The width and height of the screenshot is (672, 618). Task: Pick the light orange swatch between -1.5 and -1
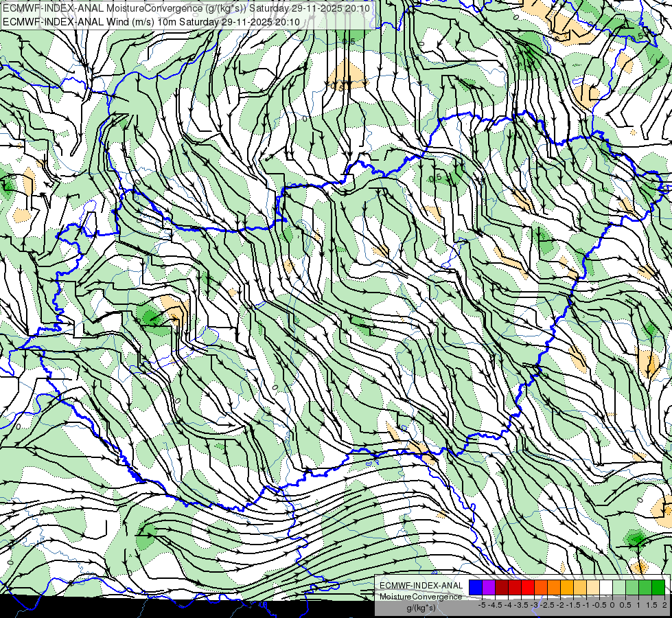(580, 587)
